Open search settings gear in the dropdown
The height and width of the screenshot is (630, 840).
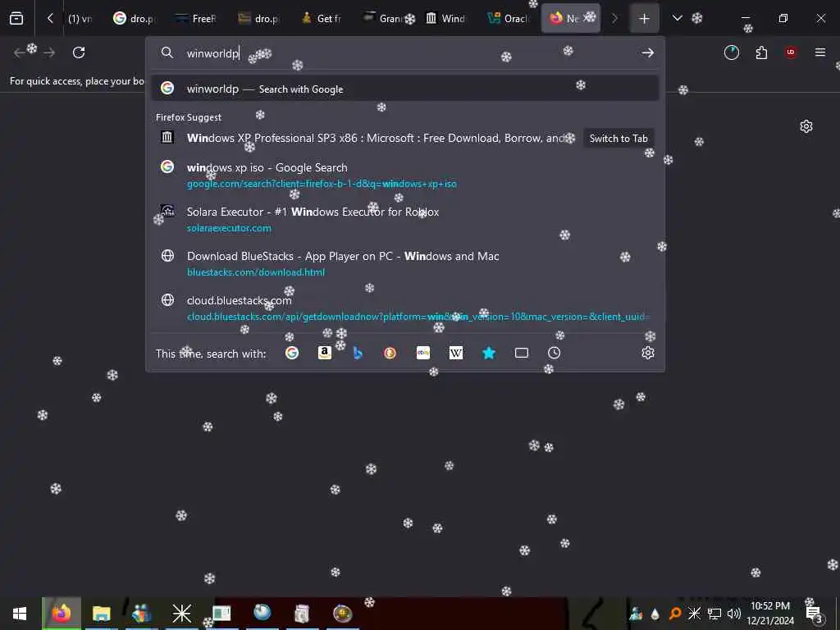(x=648, y=353)
